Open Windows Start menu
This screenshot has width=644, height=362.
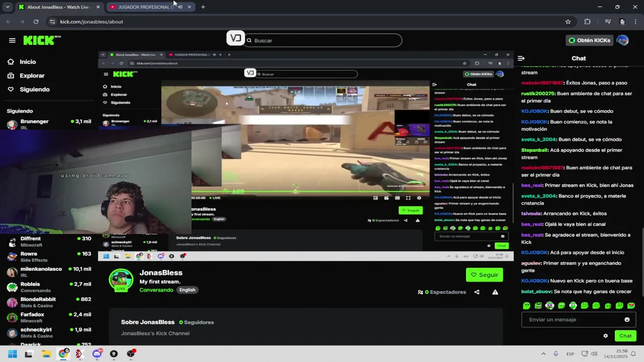click(12, 354)
